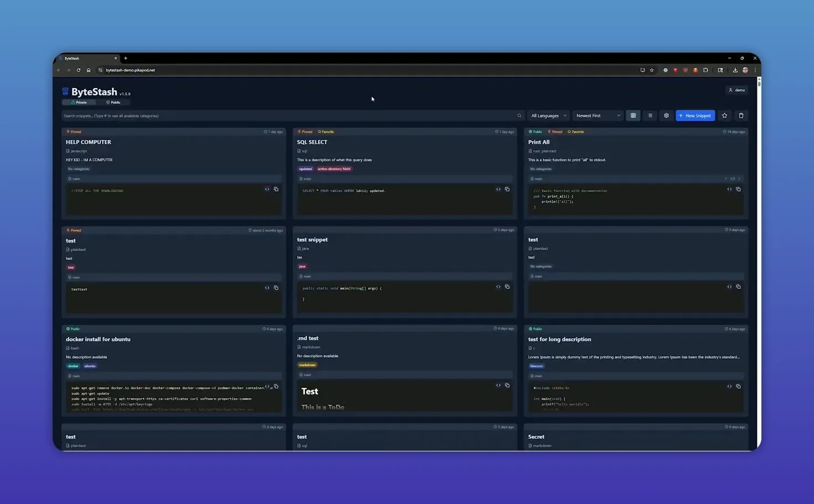Open the recycle bin trash icon

click(741, 116)
